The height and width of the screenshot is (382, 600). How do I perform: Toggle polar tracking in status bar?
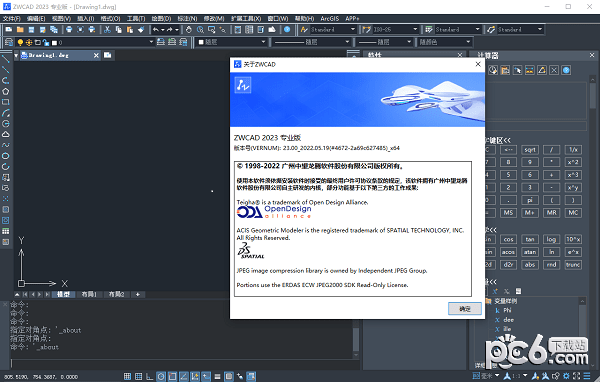161,377
